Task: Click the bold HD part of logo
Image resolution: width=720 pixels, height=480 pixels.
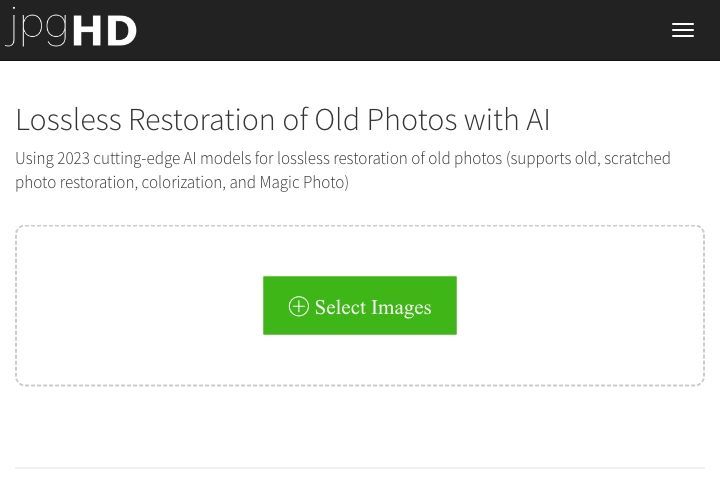Action: click(105, 31)
